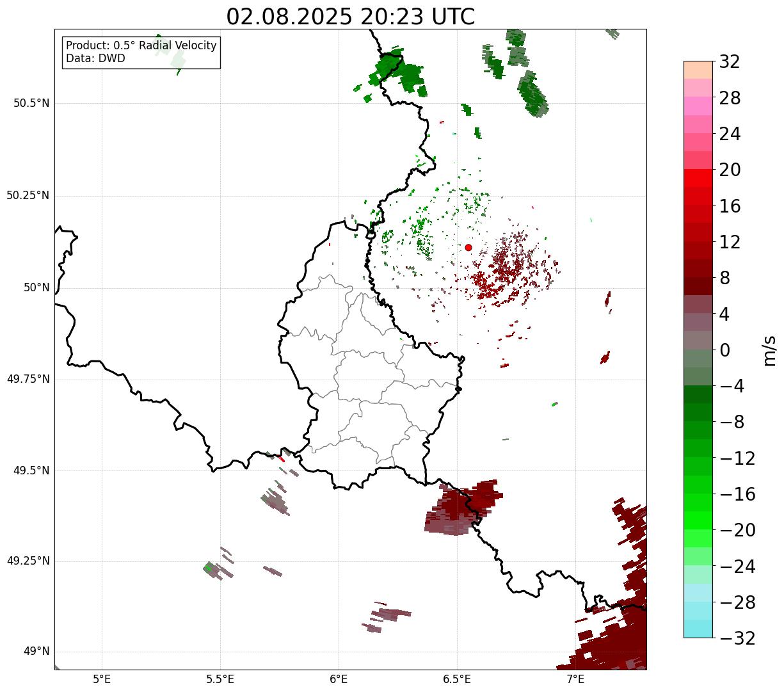Click the colorbar value 12
784x692 pixels.
click(x=730, y=242)
